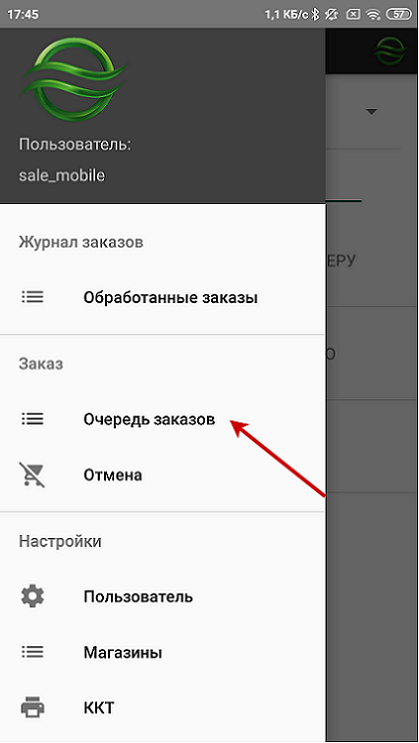Click the crossed-out cart icon for Отмена

(33, 475)
